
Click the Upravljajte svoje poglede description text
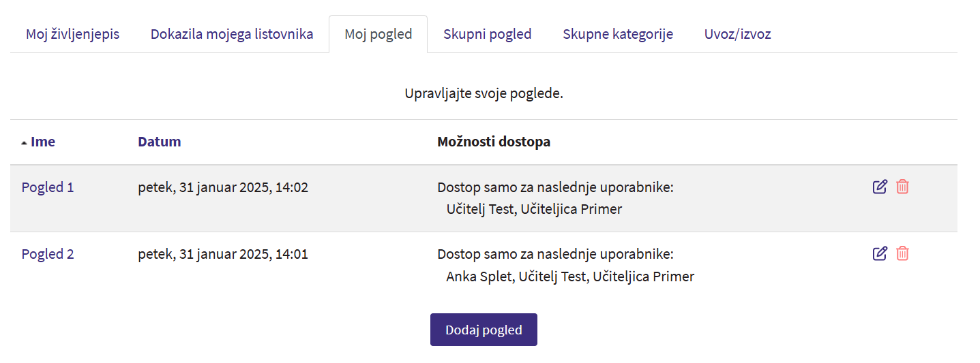pos(484,93)
